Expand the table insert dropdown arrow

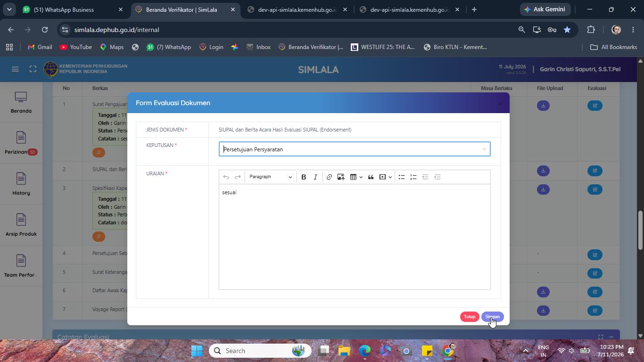(361, 177)
